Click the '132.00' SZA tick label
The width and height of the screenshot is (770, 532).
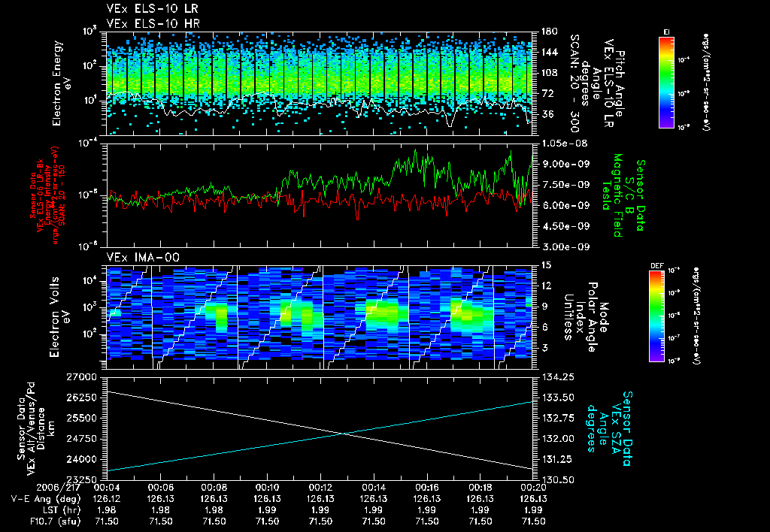pos(558,439)
